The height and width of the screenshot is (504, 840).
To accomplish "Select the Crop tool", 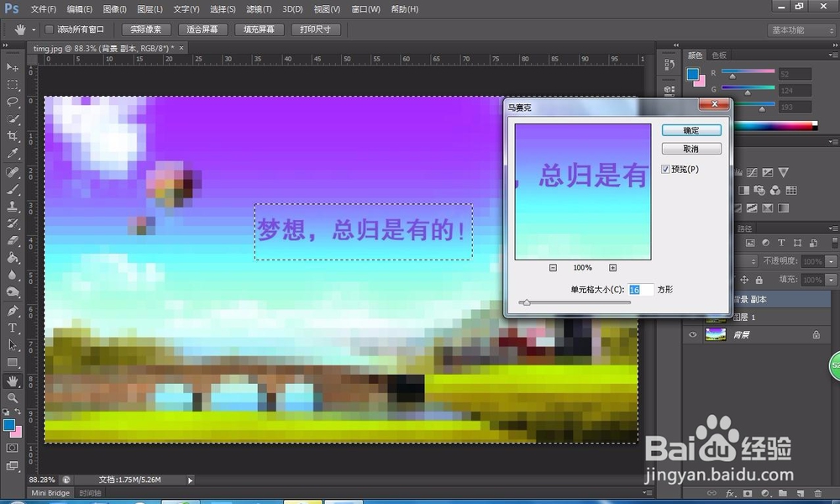I will pyautogui.click(x=12, y=136).
